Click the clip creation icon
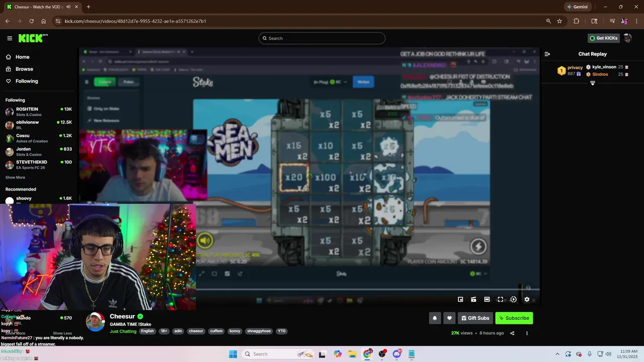Screen dimensions: 644x362 click(x=473, y=300)
